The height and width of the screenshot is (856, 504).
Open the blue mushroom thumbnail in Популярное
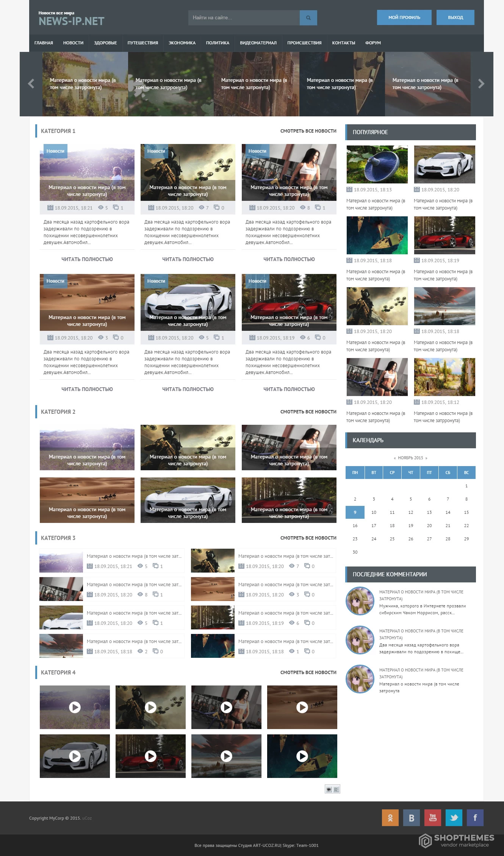[x=377, y=164]
